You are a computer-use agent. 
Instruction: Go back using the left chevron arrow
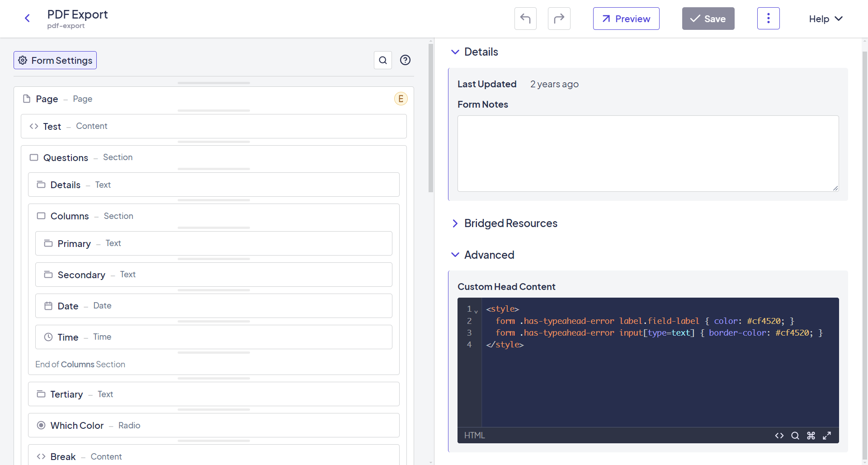(x=27, y=18)
